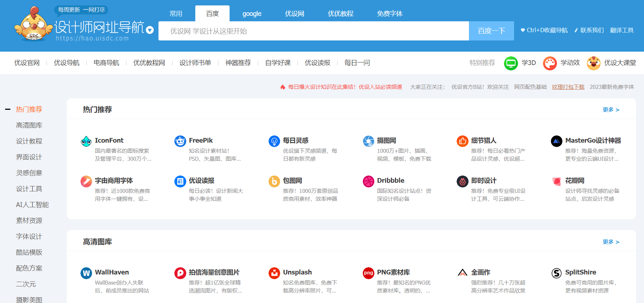644x303 pixels.
Task: Click the 百度一下 search button
Action: [x=491, y=31]
